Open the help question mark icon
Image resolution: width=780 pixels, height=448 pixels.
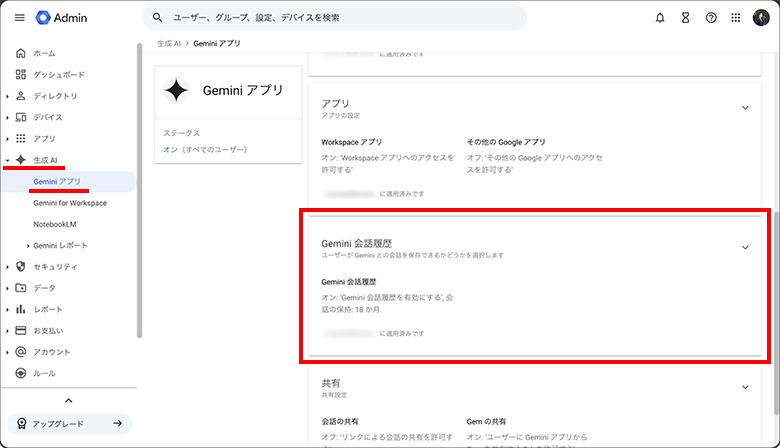(711, 18)
